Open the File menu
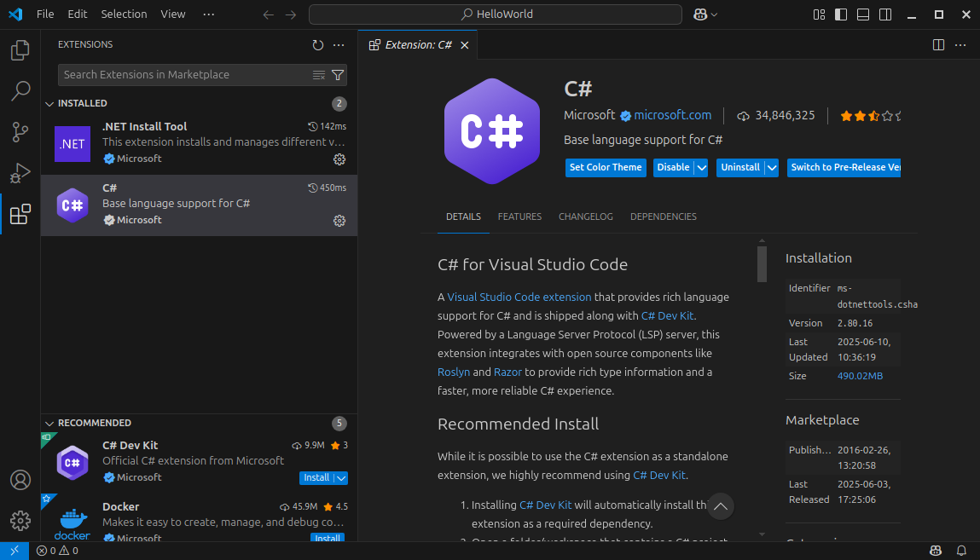The width and height of the screenshot is (980, 560). [45, 14]
